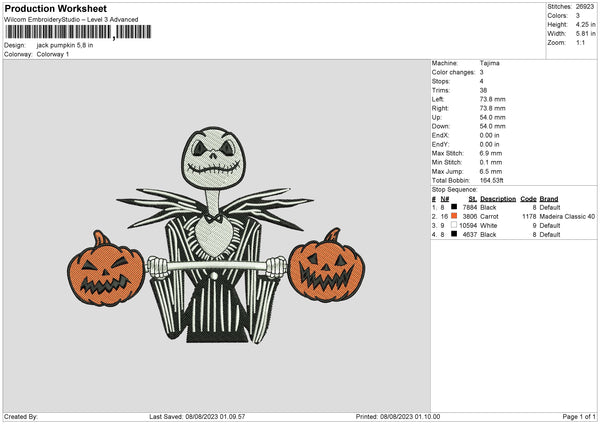Click the Left label in machine details
This screenshot has width=600, height=424.
pos(438,99)
